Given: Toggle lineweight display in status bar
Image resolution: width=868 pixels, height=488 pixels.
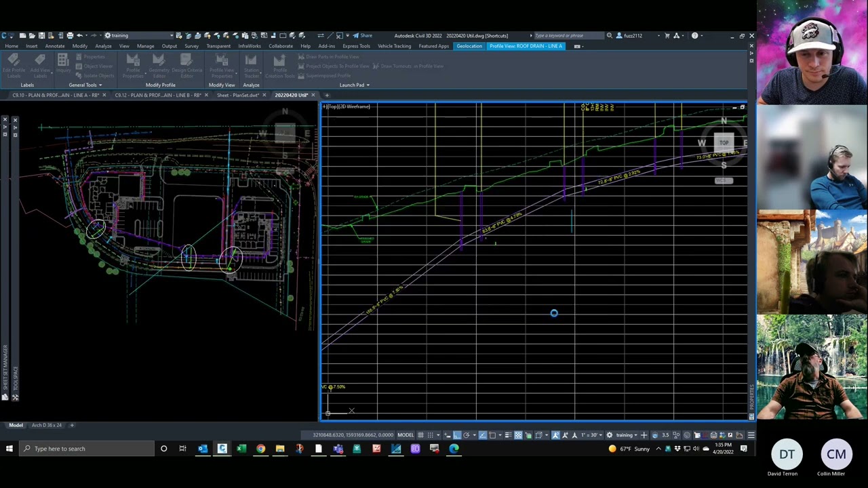Looking at the screenshot, I should tap(508, 435).
